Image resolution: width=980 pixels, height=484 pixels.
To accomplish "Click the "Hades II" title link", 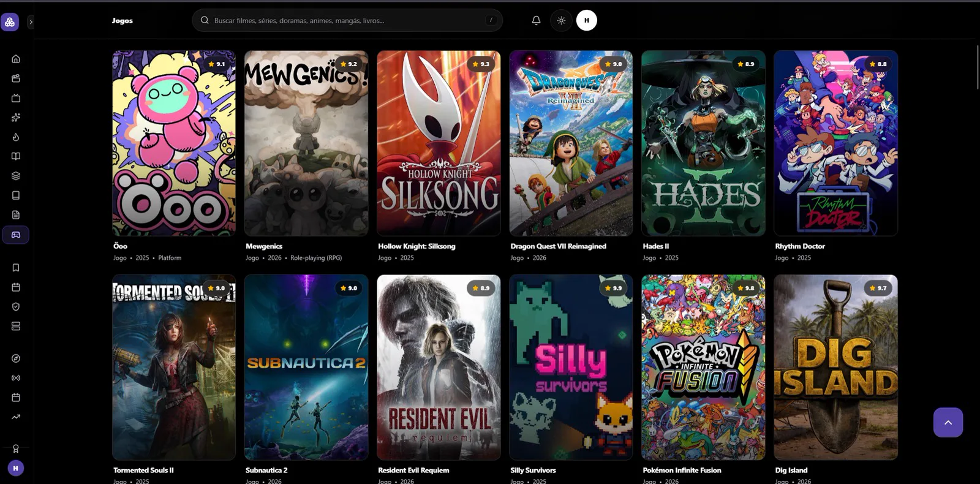I will (655, 246).
